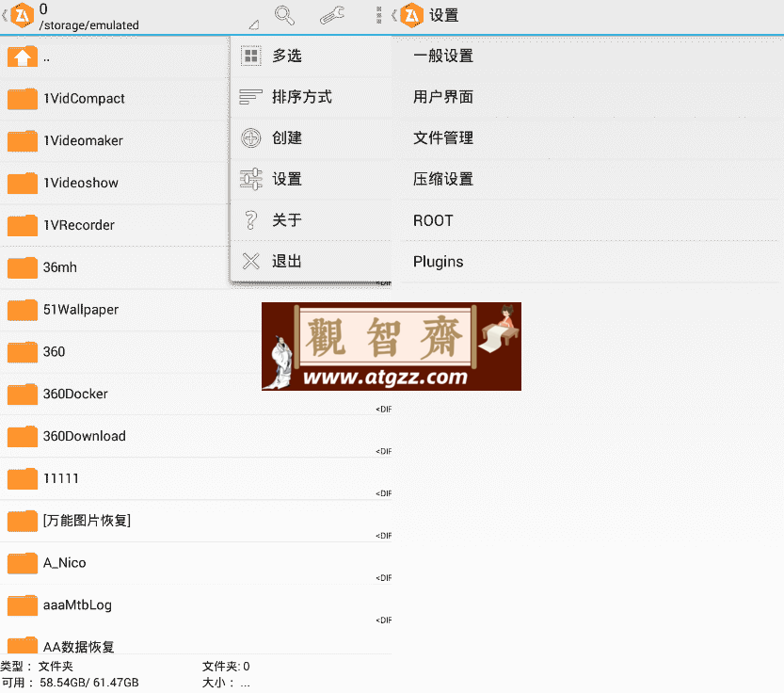Open the 1Videomaker folder icon
This screenshot has height=693, width=784.
coord(23,140)
